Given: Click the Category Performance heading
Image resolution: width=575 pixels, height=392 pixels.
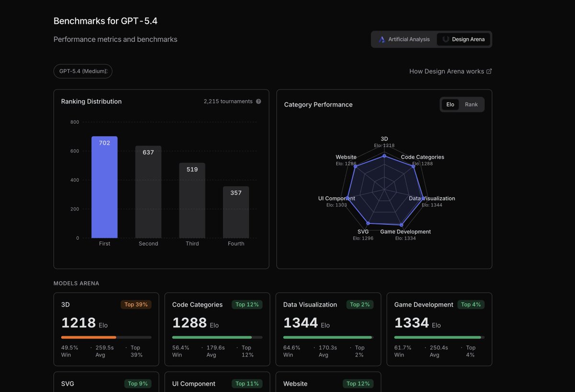Looking at the screenshot, I should click(318, 104).
